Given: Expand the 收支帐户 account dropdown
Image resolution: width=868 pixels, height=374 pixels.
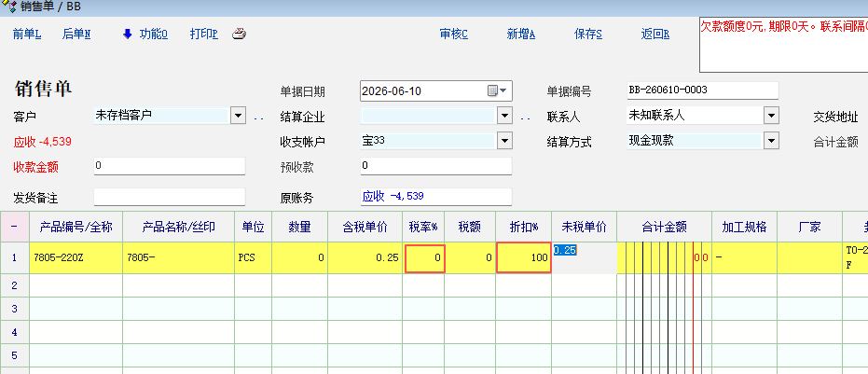Looking at the screenshot, I should 504,141.
